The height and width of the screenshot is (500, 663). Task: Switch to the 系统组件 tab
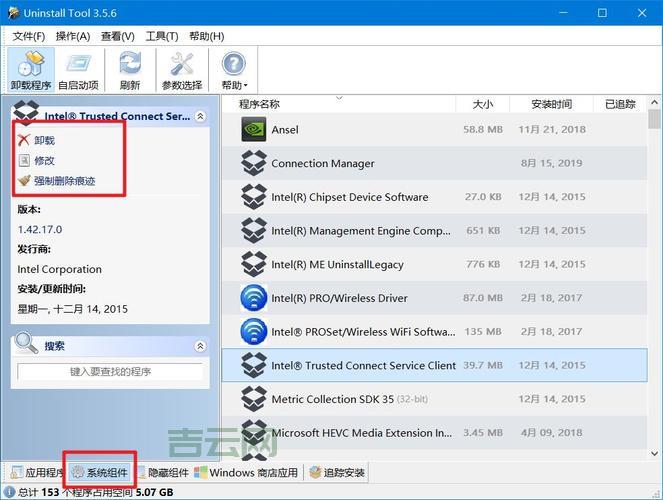[99, 473]
